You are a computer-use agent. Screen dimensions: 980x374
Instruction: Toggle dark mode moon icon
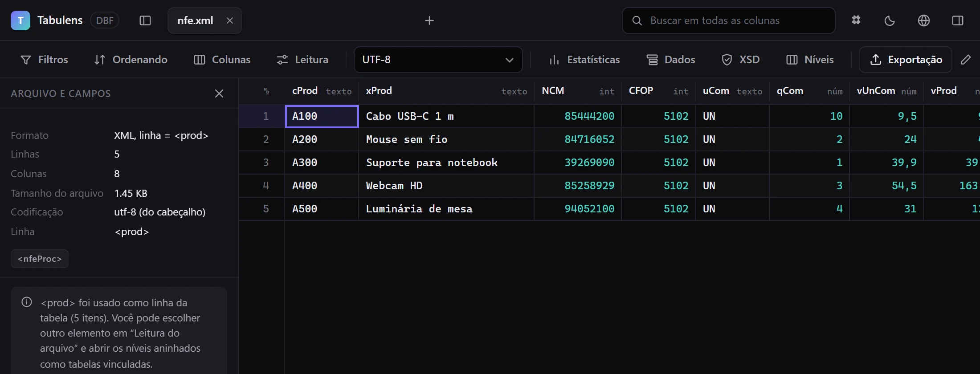pyautogui.click(x=890, y=20)
